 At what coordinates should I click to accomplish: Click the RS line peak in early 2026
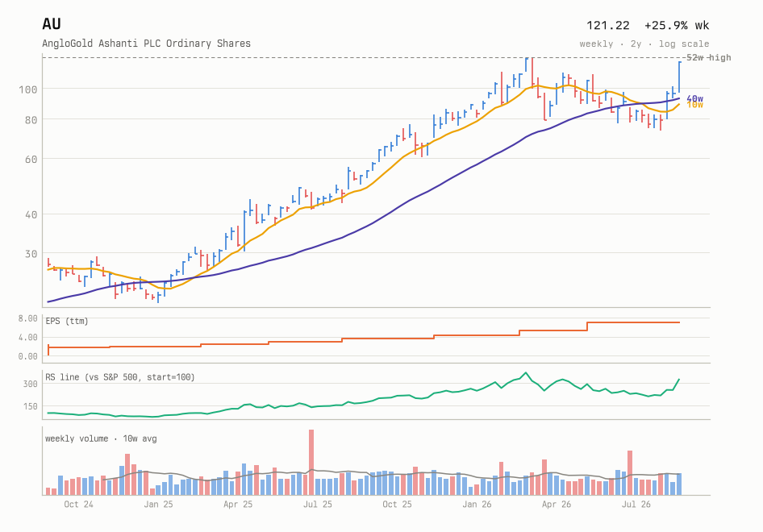coord(526,373)
